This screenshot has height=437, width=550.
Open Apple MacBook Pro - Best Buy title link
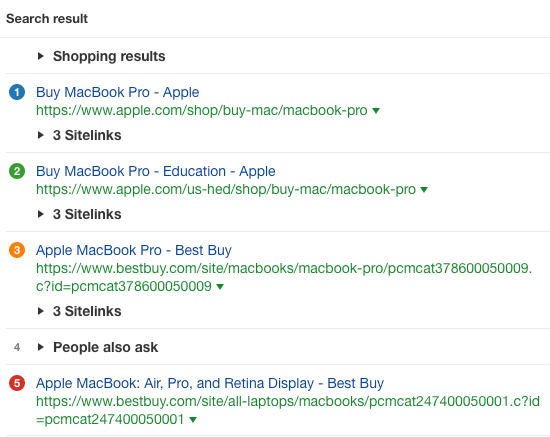[134, 250]
